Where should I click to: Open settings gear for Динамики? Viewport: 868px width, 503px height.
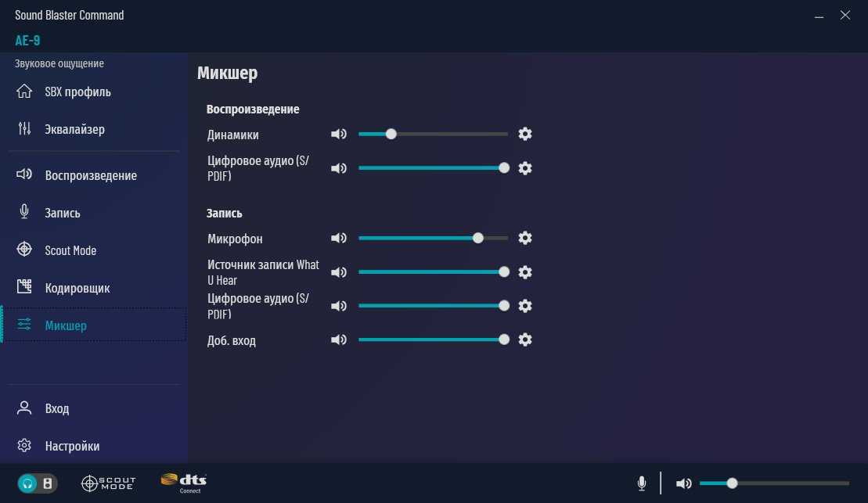click(x=525, y=134)
